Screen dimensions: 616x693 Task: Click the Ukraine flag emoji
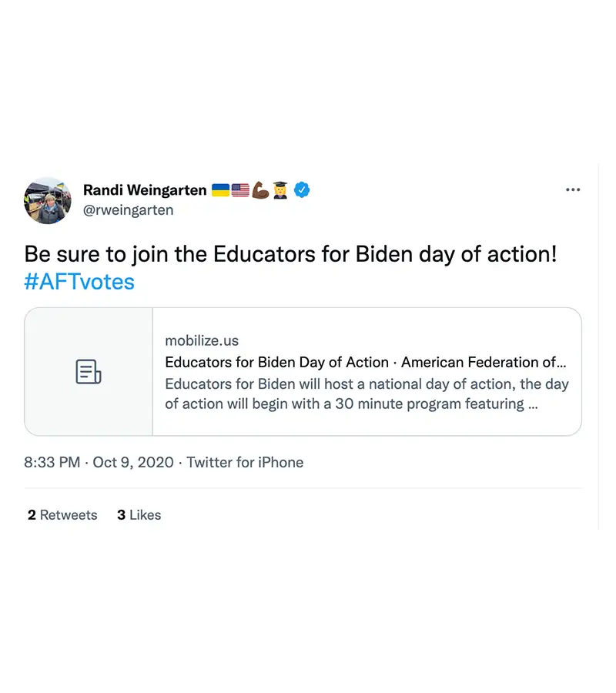[x=220, y=189]
